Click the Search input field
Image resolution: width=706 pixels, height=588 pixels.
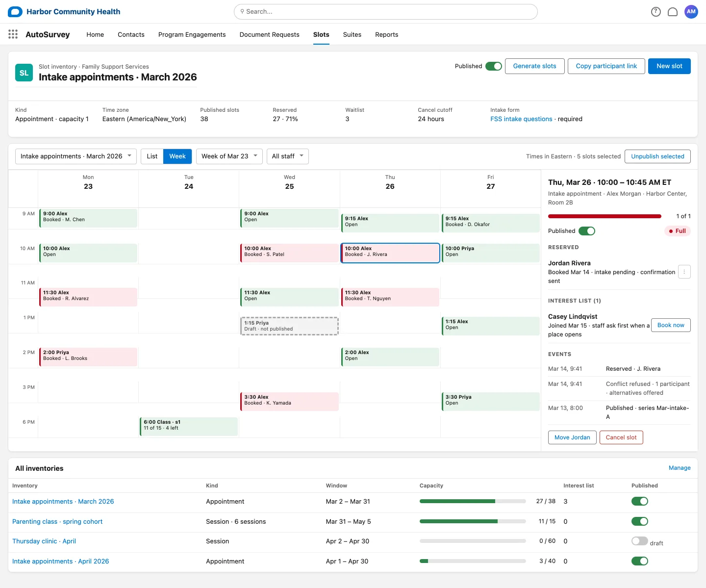(x=386, y=12)
